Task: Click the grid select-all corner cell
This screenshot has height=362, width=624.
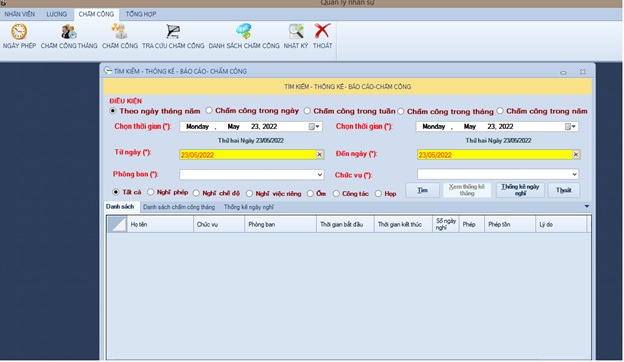Action: pos(117,224)
